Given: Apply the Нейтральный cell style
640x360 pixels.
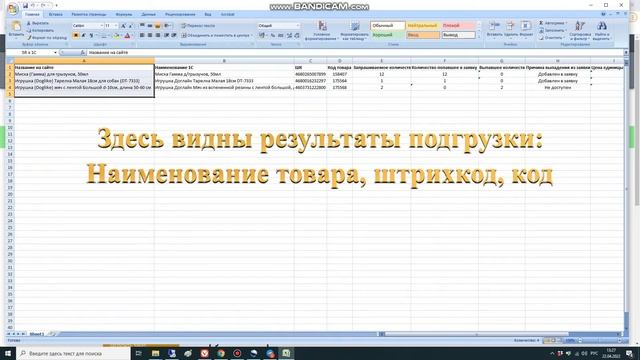Looking at the screenshot, I should pyautogui.click(x=423, y=26).
